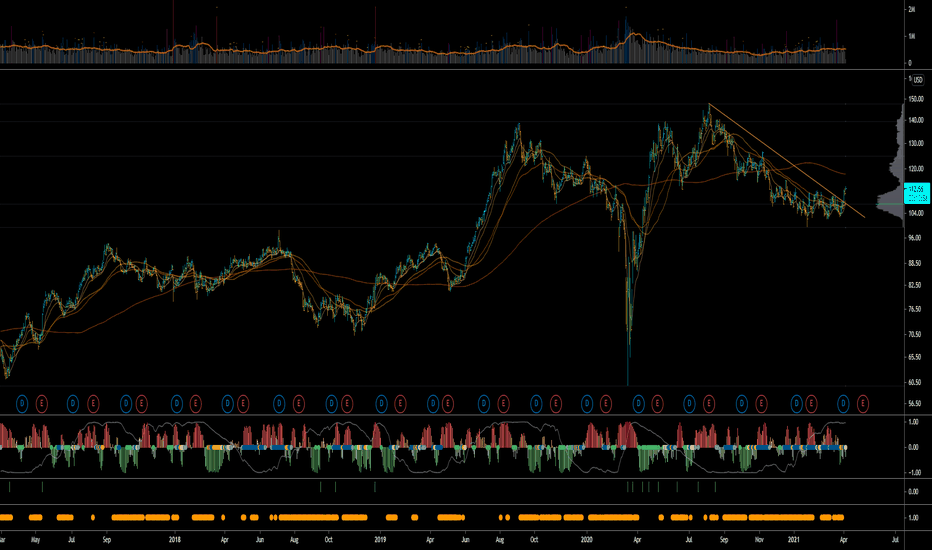The image size is (932, 550).
Task: Click the last earnings E marker after Apr 2021
Action: pos(863,404)
